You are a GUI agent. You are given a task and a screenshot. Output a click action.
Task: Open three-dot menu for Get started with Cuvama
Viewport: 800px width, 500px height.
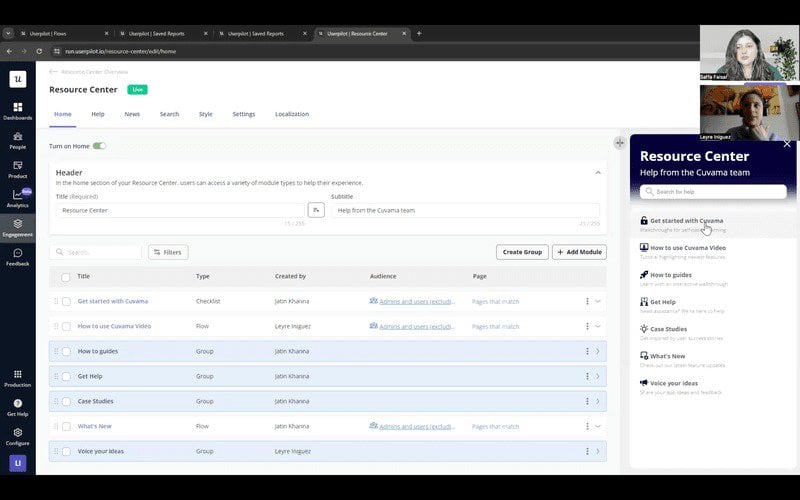(x=586, y=301)
